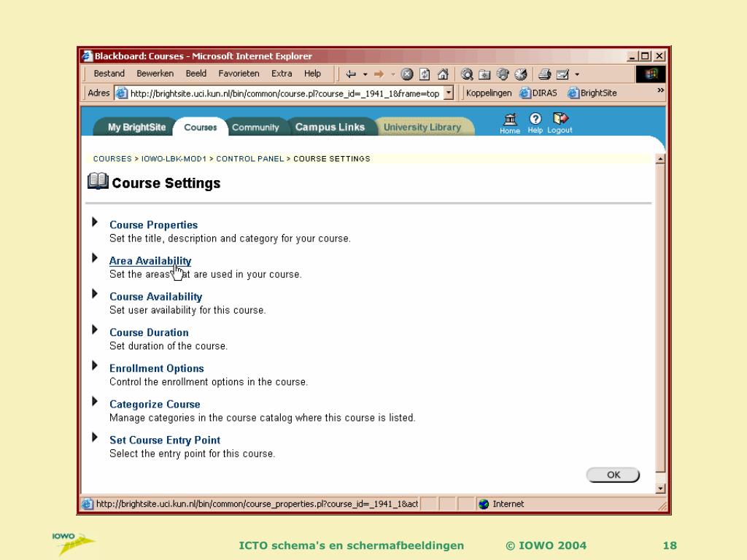
Task: Stop page loading with the Stop icon
Action: coord(407,74)
